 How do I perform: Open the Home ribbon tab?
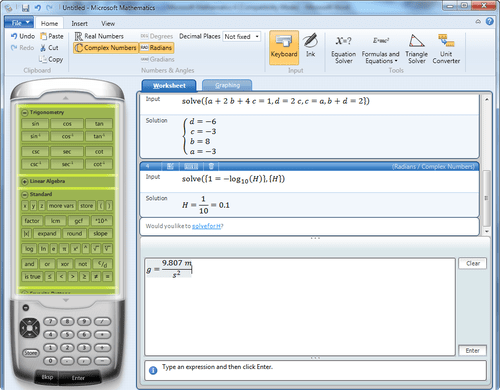click(49, 23)
